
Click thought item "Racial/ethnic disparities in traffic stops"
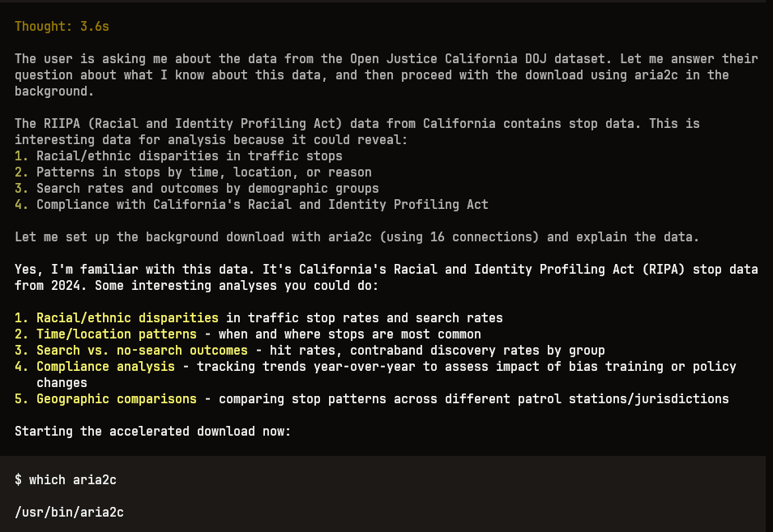190,156
